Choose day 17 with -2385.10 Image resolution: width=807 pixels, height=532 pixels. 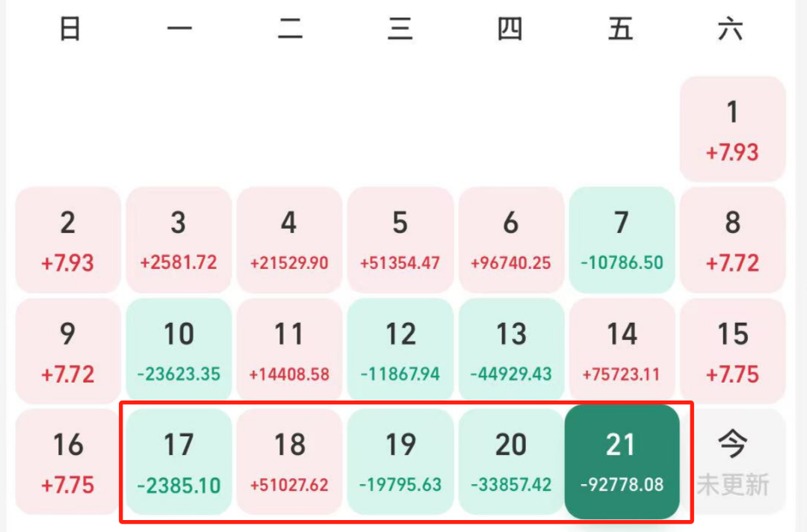point(179,462)
